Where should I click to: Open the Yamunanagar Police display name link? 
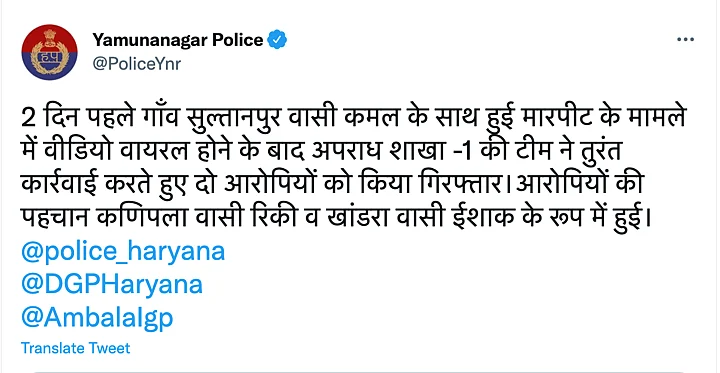tap(178, 40)
